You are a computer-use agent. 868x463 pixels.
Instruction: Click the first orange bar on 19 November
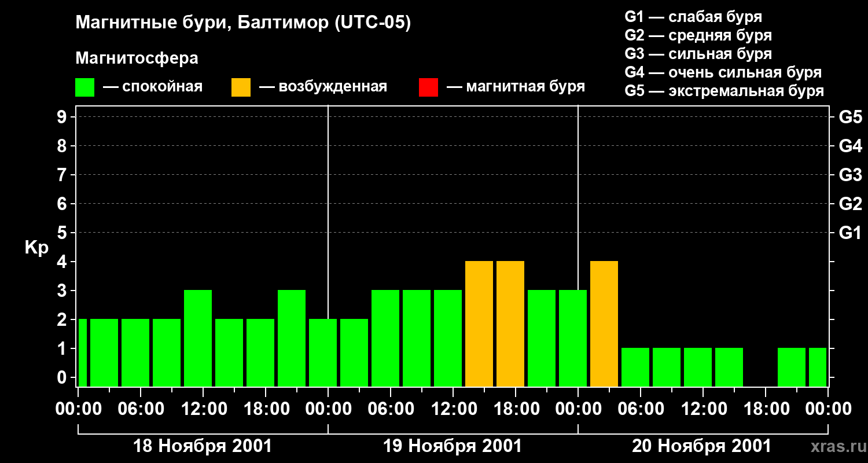tap(479, 324)
